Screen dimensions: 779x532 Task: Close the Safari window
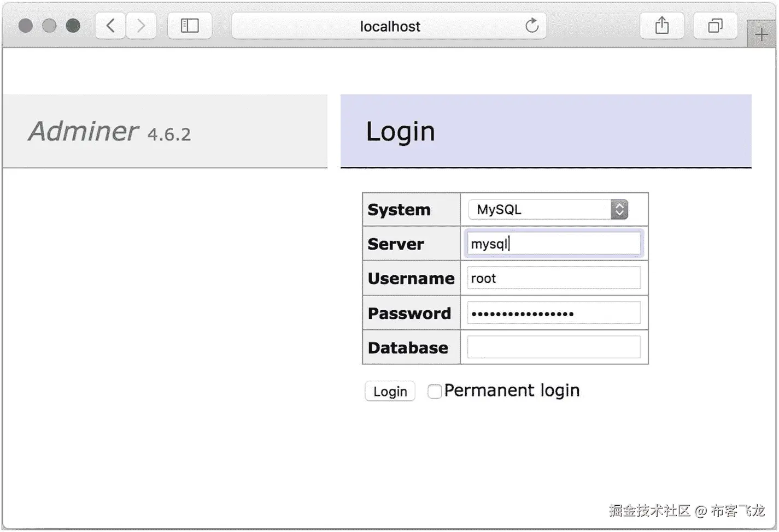click(26, 26)
